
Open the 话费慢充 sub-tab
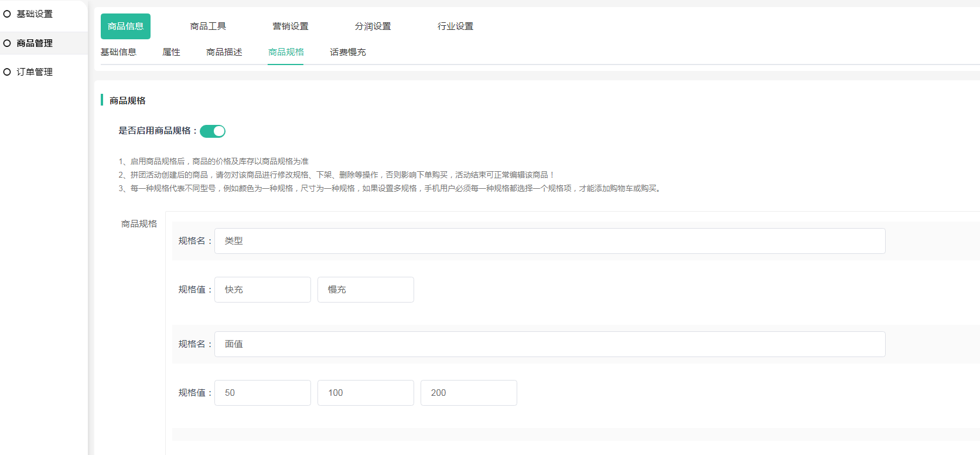[347, 52]
